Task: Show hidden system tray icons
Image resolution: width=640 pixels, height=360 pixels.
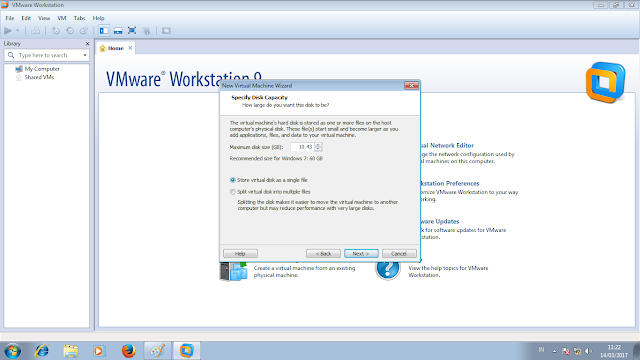Action: pos(554,351)
